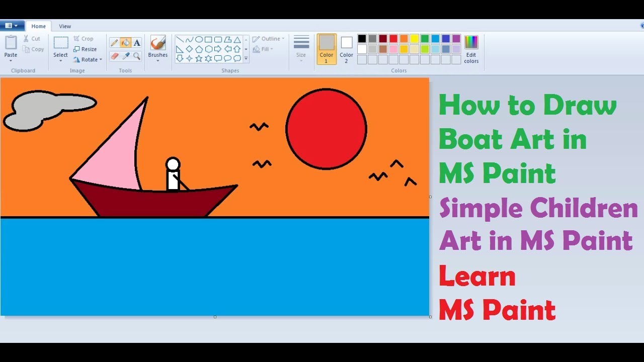This screenshot has width=644, height=362.
Task: Select the Eraser tool
Action: [114, 56]
